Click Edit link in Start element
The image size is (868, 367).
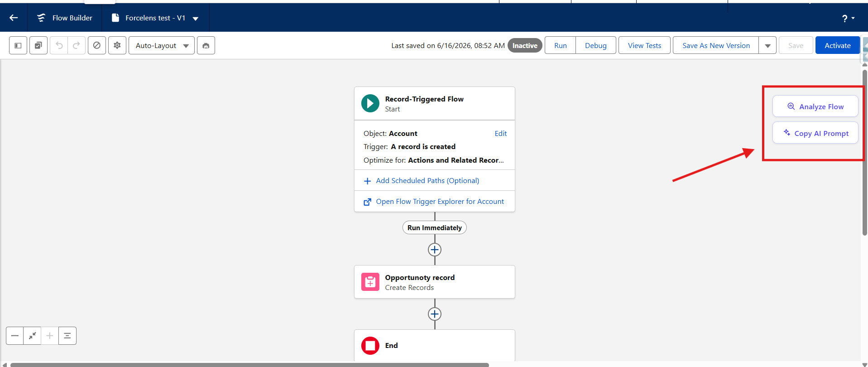[x=500, y=133]
